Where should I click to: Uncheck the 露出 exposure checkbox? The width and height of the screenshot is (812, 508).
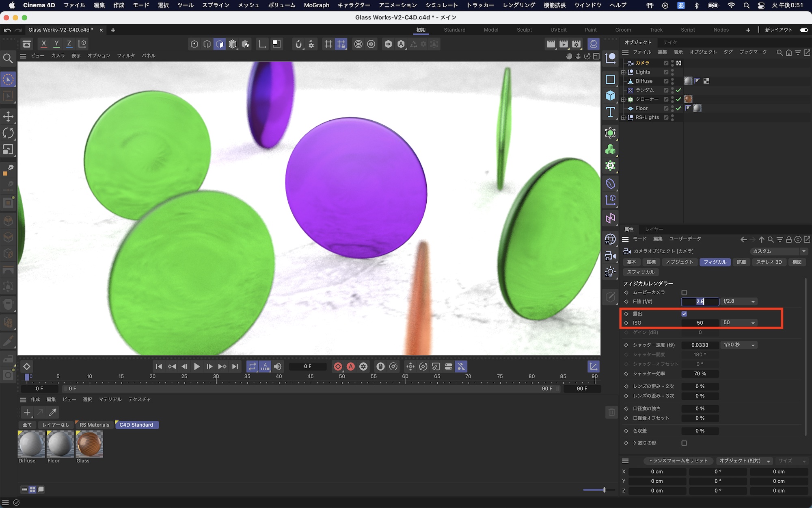point(684,314)
